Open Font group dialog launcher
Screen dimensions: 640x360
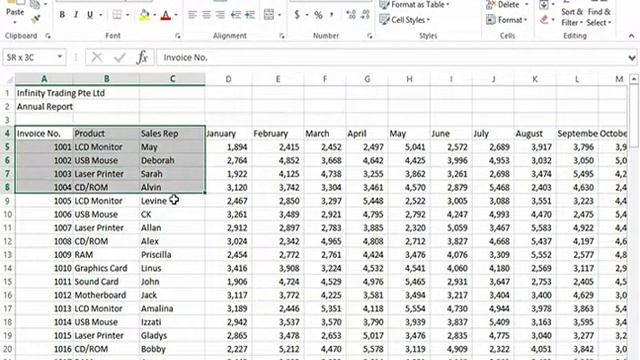(178, 36)
